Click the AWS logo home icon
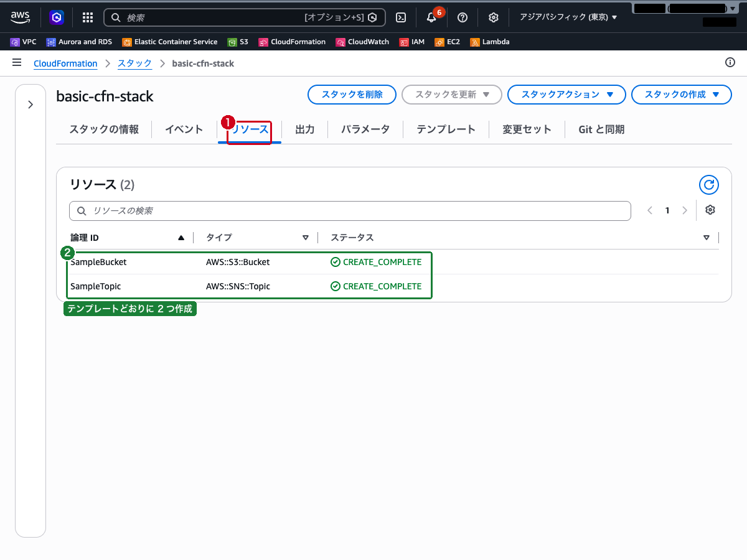The width and height of the screenshot is (747, 560). [20, 17]
